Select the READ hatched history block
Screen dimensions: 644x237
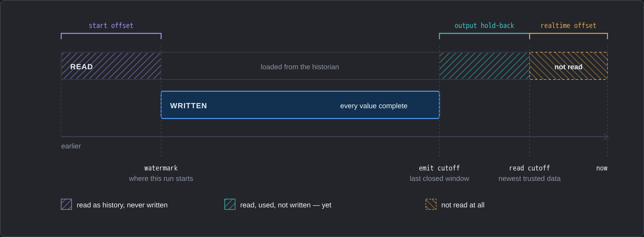tap(111, 66)
